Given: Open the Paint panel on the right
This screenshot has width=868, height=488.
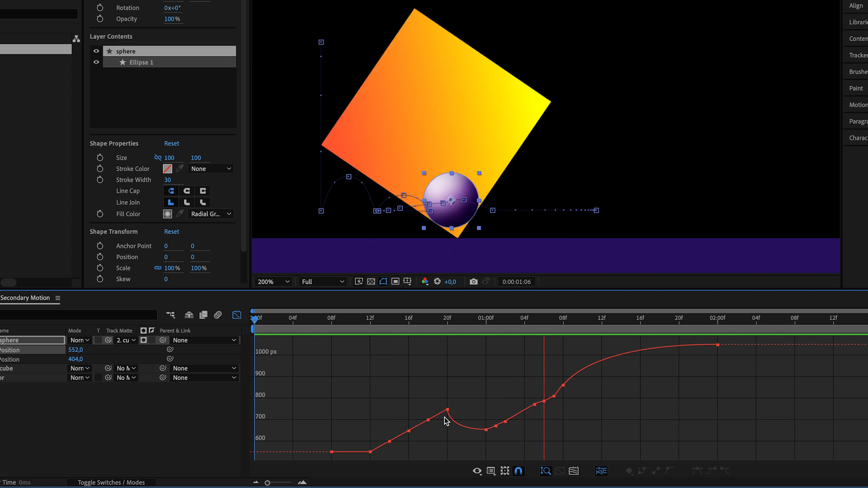Looking at the screenshot, I should pos(856,88).
